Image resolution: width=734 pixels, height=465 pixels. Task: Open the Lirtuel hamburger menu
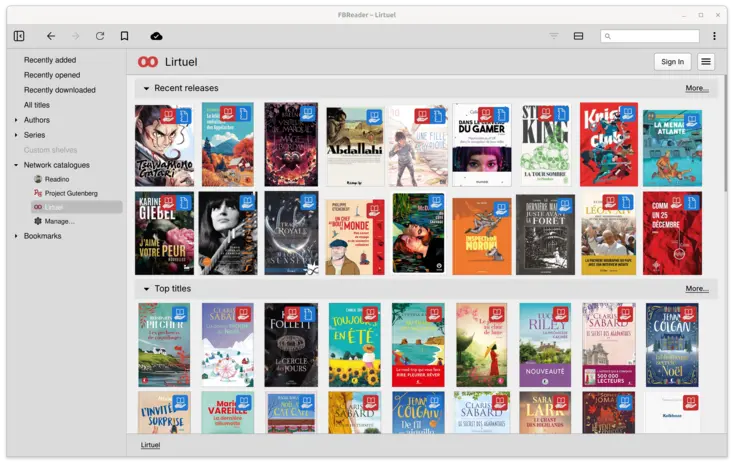click(706, 62)
